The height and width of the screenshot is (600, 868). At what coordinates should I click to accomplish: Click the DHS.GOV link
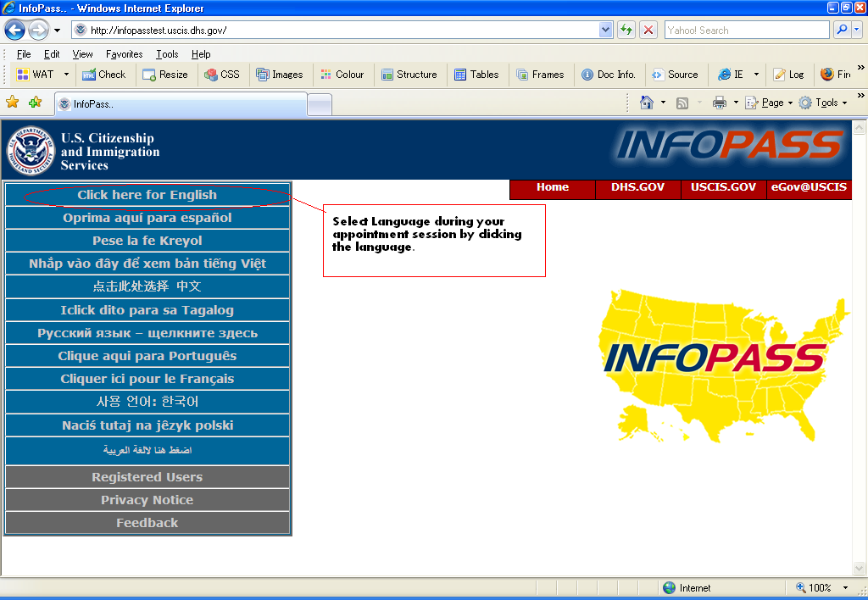[x=637, y=187]
